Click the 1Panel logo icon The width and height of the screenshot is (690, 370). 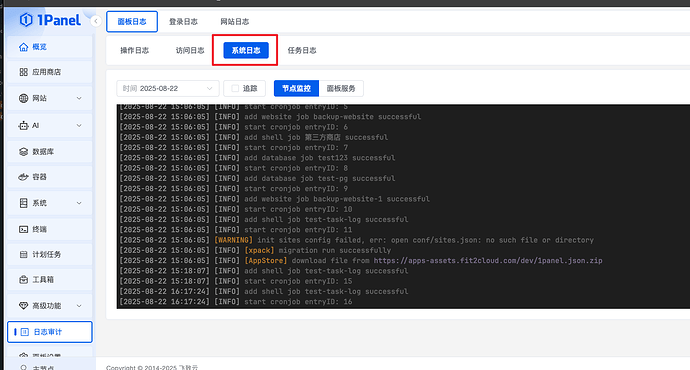(x=26, y=20)
